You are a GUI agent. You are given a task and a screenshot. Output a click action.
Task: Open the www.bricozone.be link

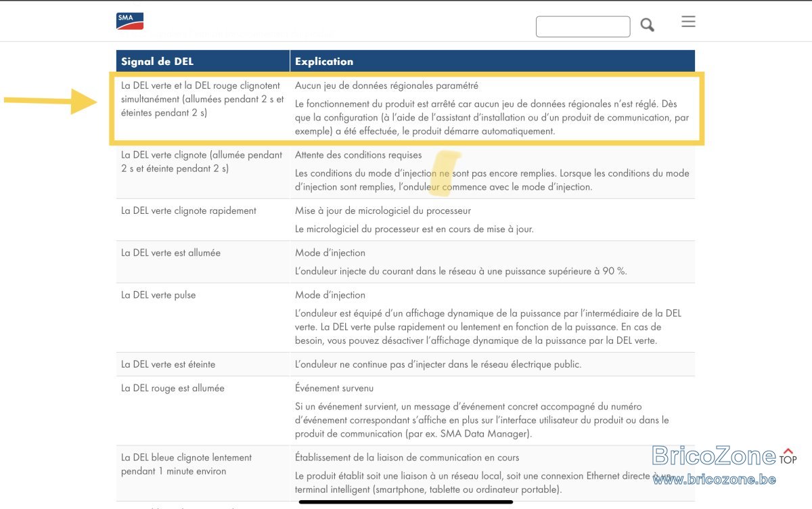tap(715, 479)
